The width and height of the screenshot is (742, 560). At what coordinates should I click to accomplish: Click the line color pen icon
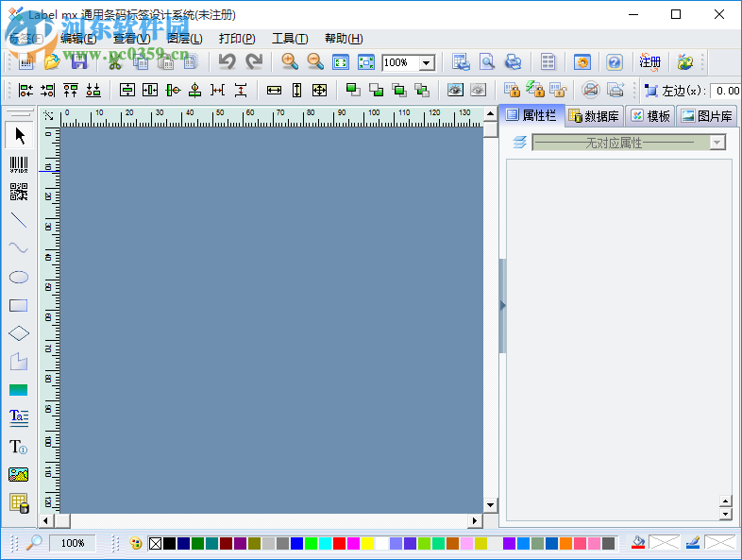click(693, 542)
